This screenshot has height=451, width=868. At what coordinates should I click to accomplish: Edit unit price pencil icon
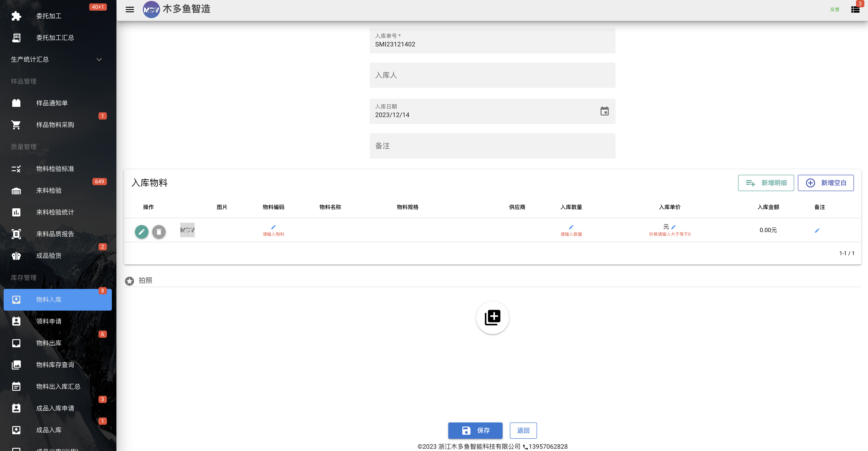click(x=673, y=227)
